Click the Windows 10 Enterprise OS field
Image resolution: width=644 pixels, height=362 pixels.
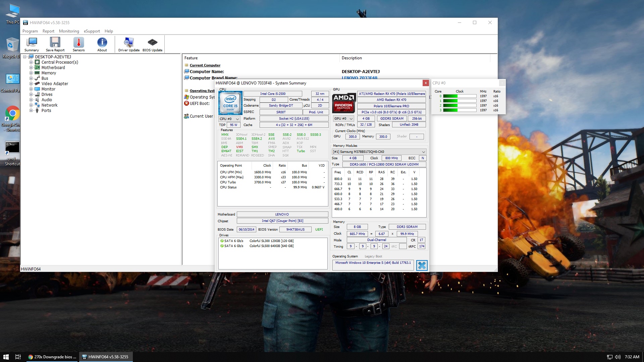point(373,265)
